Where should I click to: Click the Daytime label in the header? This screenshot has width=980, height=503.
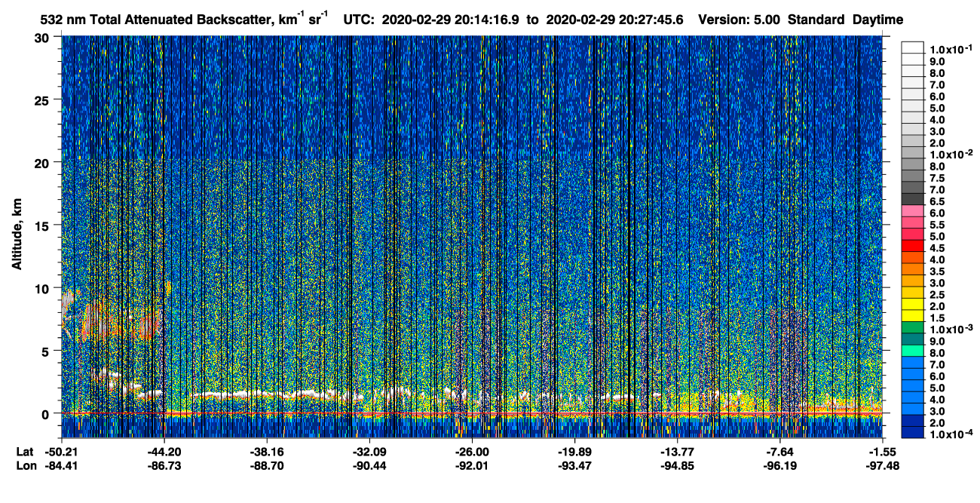point(878,20)
